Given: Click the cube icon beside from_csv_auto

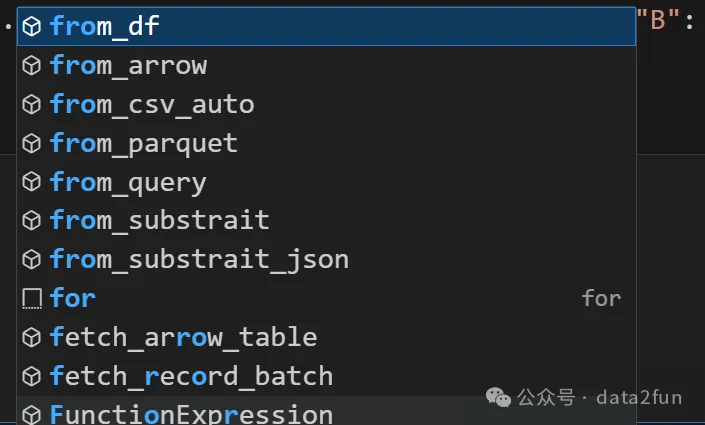Looking at the screenshot, I should [x=32, y=104].
